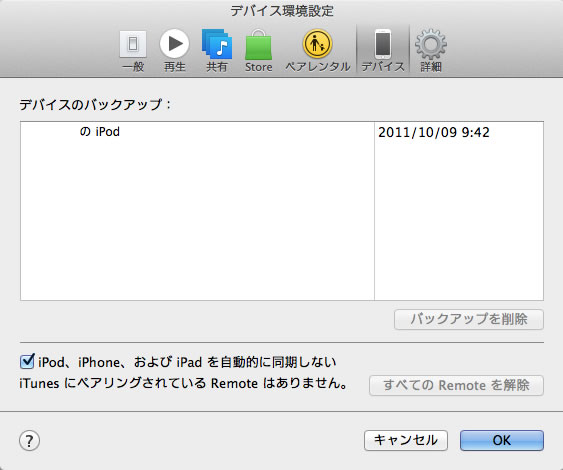Open the ペアレンタル (Parental) preferences pane

tap(317, 51)
